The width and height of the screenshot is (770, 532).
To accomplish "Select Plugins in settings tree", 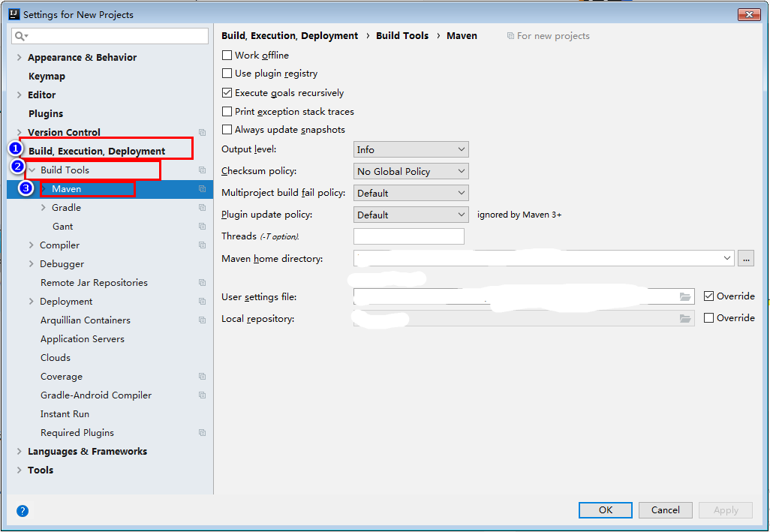I will [x=46, y=113].
